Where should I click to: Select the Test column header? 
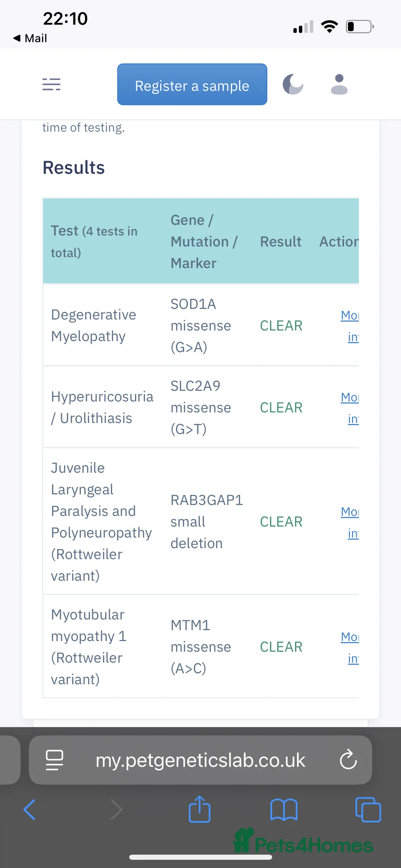pyautogui.click(x=94, y=241)
